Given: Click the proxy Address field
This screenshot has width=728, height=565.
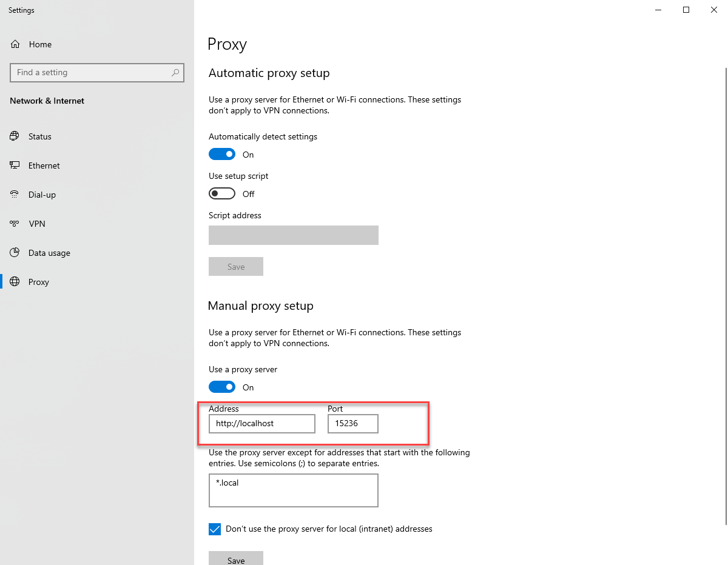Looking at the screenshot, I should [261, 424].
